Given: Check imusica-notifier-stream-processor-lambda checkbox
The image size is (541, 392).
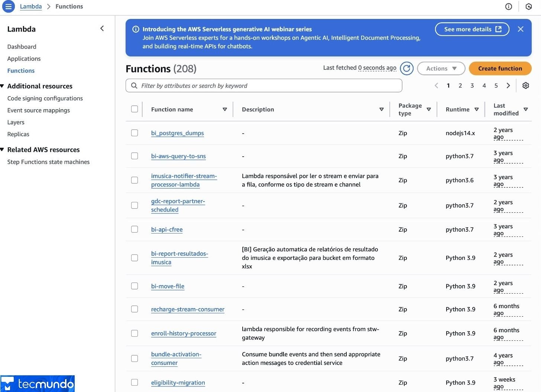Looking at the screenshot, I should (x=135, y=180).
